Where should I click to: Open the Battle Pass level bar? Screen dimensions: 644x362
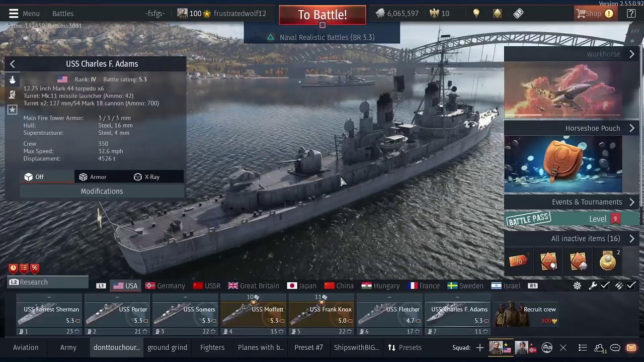[572, 219]
